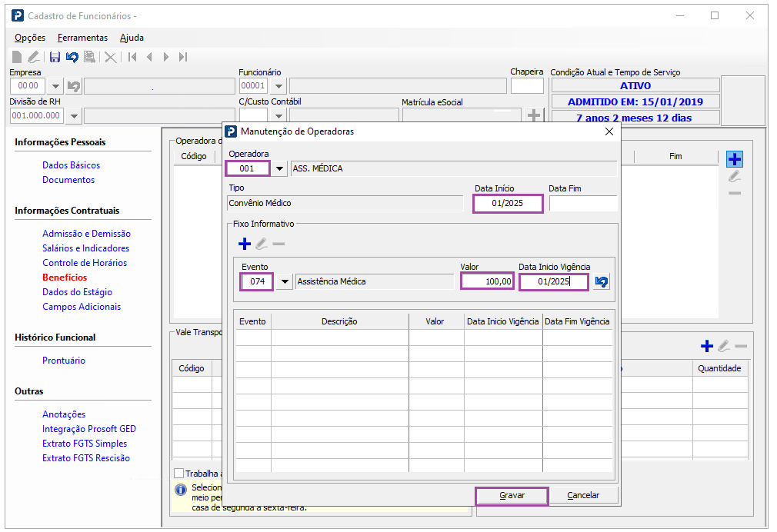Screen dimensions: 777x532
Task: Click confirm arrow beside Data Inicio Vigência
Action: (x=601, y=282)
